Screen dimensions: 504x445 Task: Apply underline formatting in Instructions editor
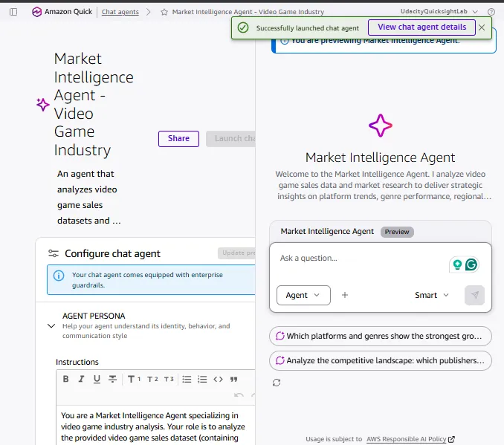[97, 379]
